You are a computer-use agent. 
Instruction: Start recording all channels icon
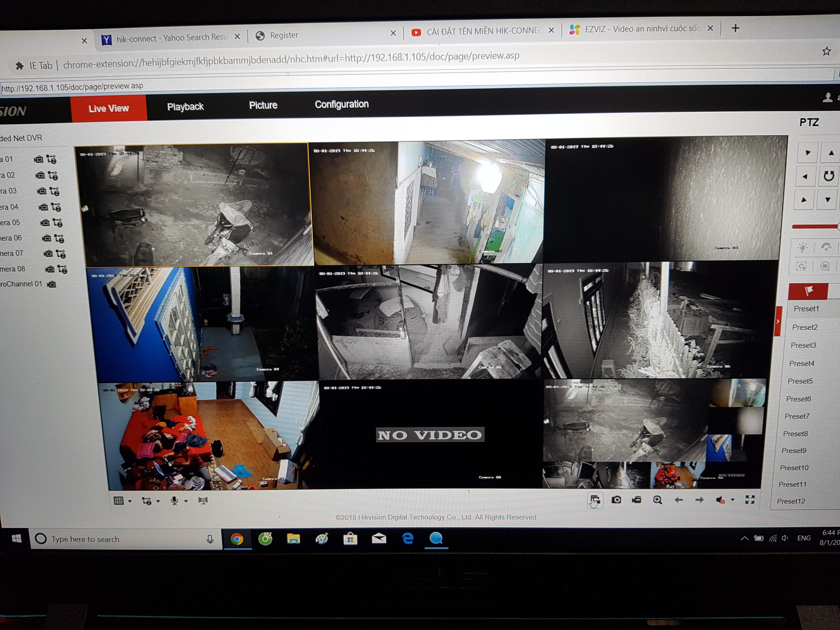pyautogui.click(x=637, y=500)
